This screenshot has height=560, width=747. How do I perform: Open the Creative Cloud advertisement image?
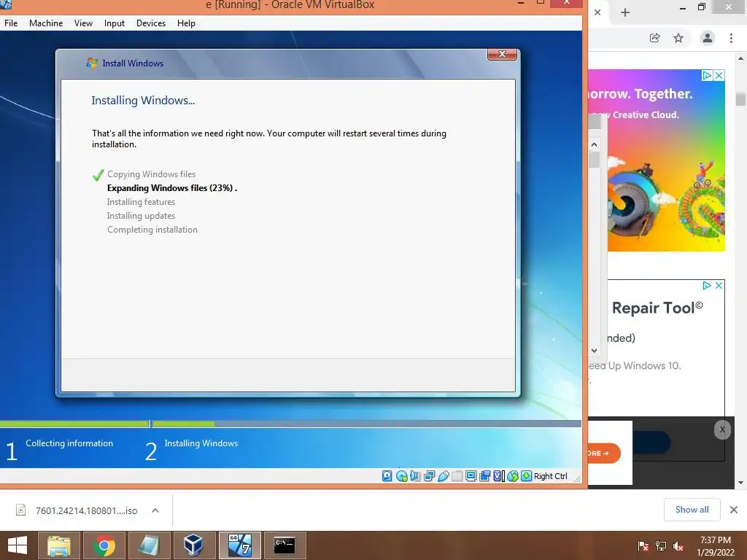pos(657,160)
